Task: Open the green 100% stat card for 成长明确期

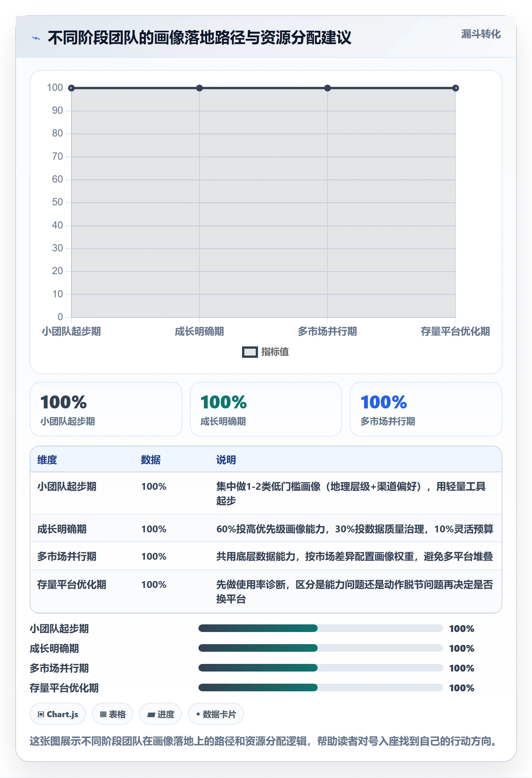Action: click(266, 409)
